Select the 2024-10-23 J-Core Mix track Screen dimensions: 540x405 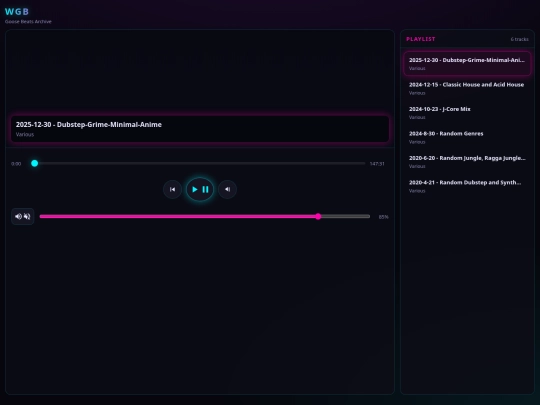467,113
